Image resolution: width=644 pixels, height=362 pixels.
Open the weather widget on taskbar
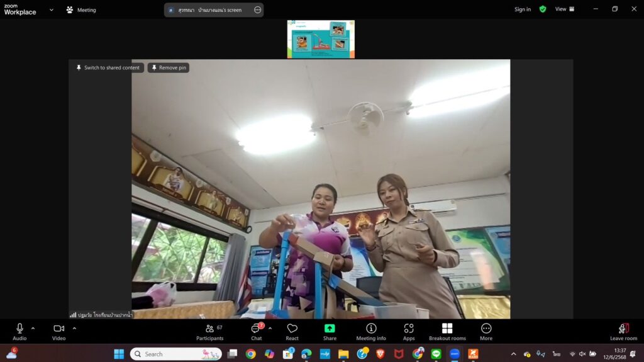(11, 353)
